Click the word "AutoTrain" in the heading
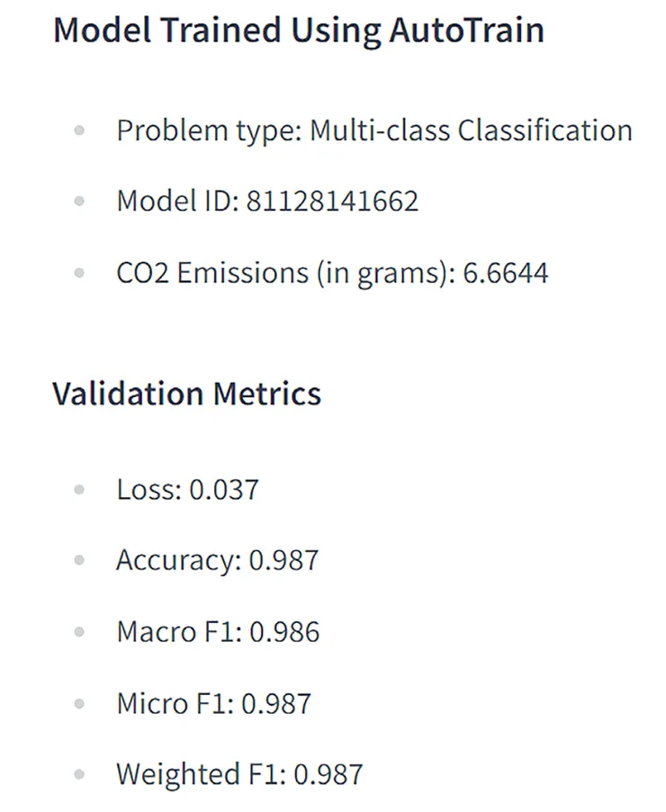The width and height of the screenshot is (666, 812). (x=466, y=31)
